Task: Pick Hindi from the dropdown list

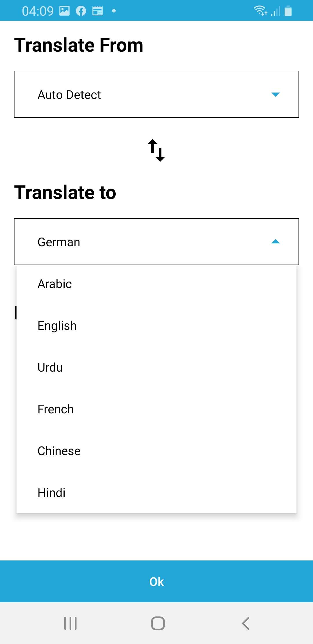Action: tap(156, 493)
